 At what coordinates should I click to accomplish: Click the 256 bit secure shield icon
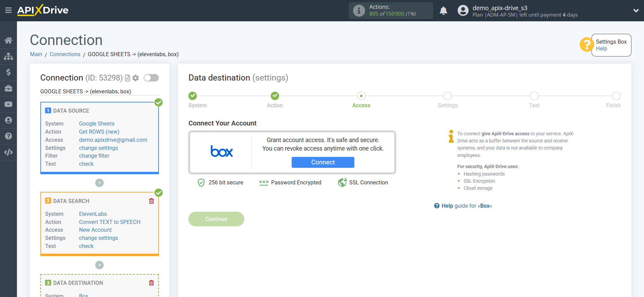201,183
